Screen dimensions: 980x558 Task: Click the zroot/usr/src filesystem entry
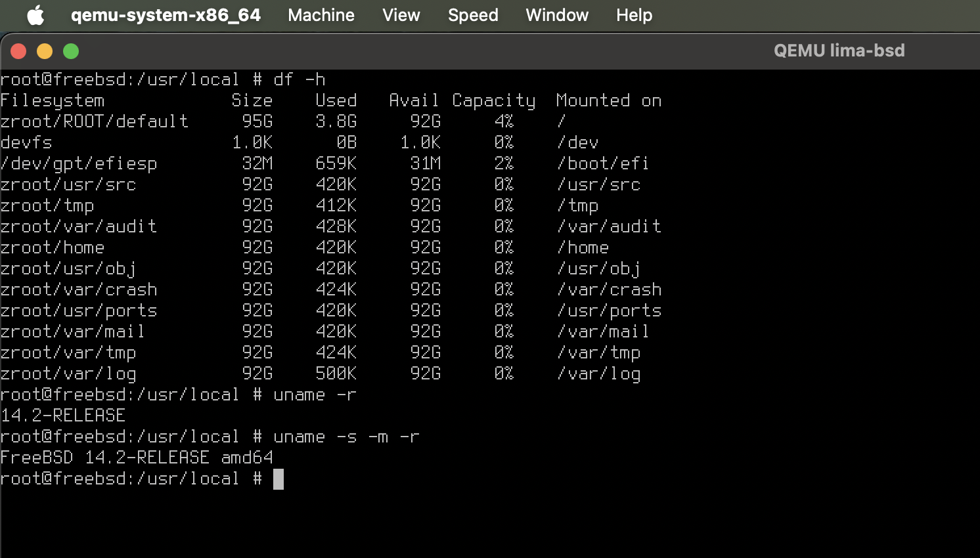coord(68,184)
